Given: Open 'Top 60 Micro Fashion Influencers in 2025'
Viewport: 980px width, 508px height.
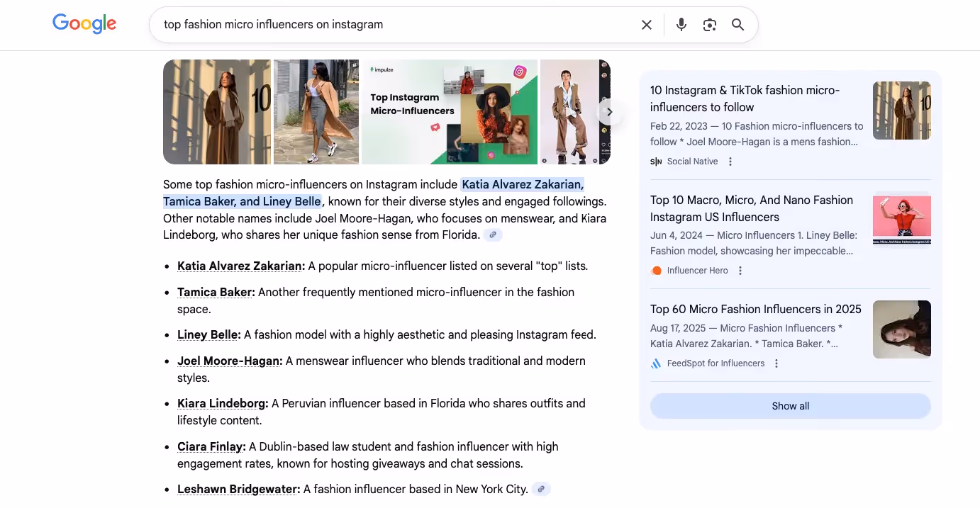Looking at the screenshot, I should [756, 309].
